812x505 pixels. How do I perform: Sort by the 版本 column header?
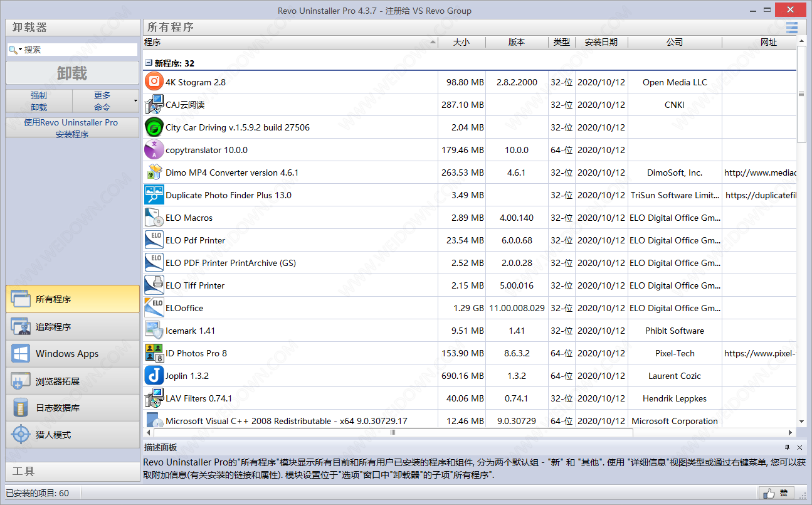[x=517, y=42]
